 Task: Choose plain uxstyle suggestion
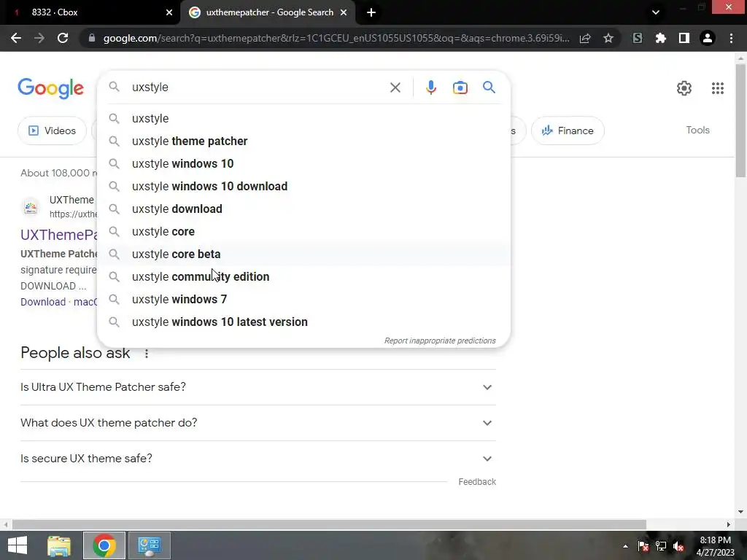tap(303, 118)
